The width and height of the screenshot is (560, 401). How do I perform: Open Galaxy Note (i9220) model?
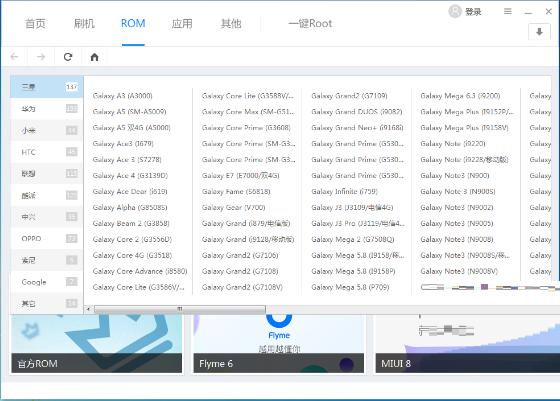[453, 144]
